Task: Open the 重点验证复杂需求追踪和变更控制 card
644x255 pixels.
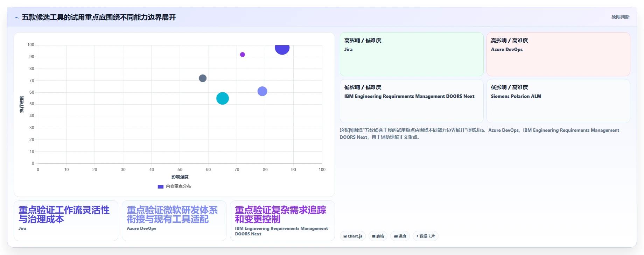Action: pos(282,221)
